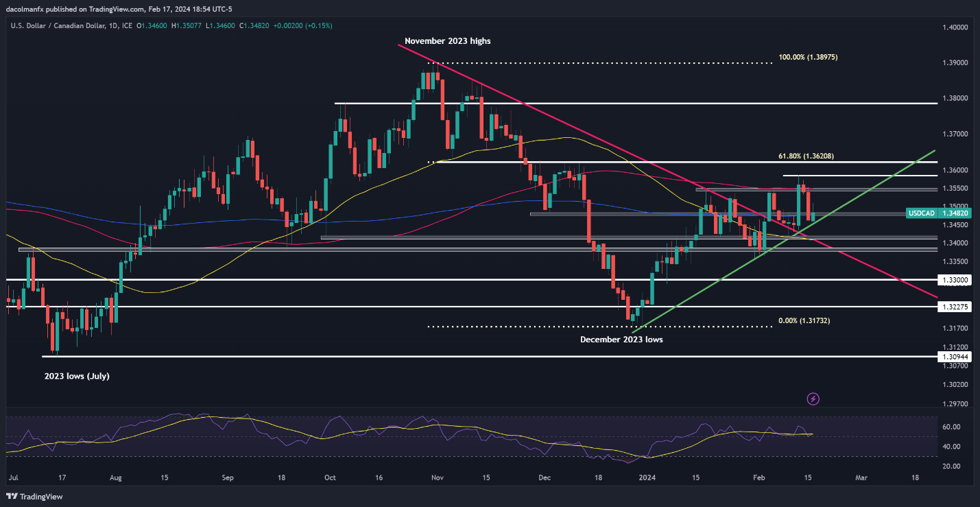Viewport: 980px width, 507px height.
Task: Click 1.31200 on the price axis
Action: [x=954, y=348]
